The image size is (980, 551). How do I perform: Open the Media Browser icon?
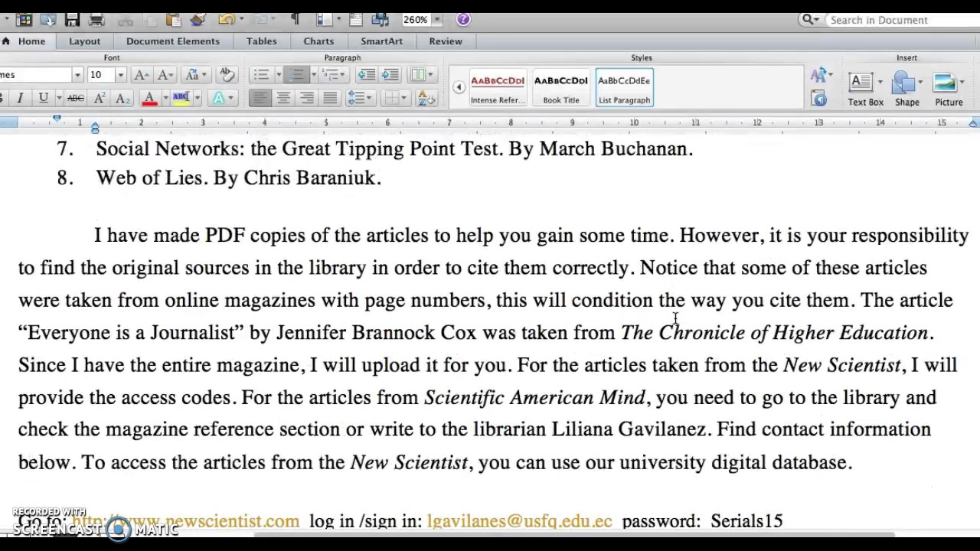point(381,20)
